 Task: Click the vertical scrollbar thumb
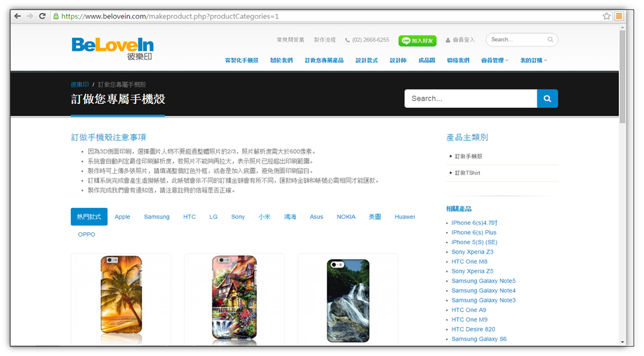coord(622,76)
